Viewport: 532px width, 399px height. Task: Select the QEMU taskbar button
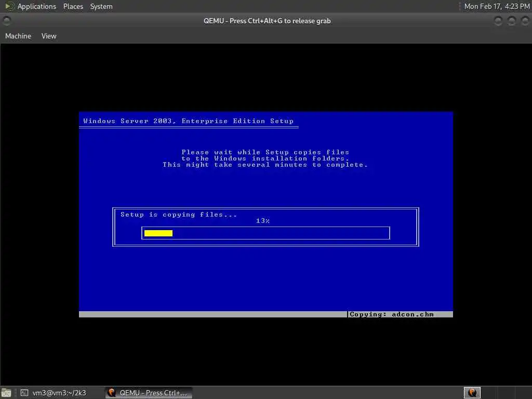point(149,393)
